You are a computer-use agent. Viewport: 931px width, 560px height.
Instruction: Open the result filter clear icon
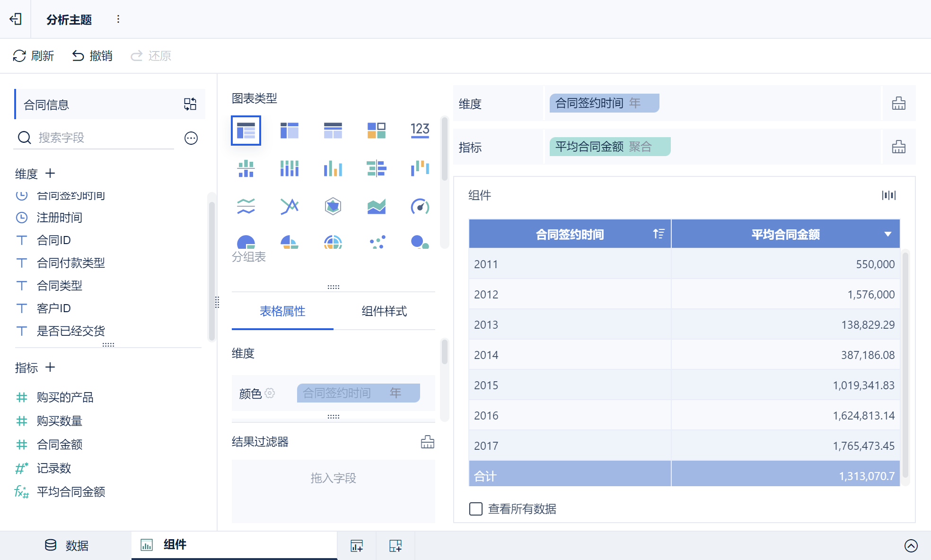click(427, 442)
